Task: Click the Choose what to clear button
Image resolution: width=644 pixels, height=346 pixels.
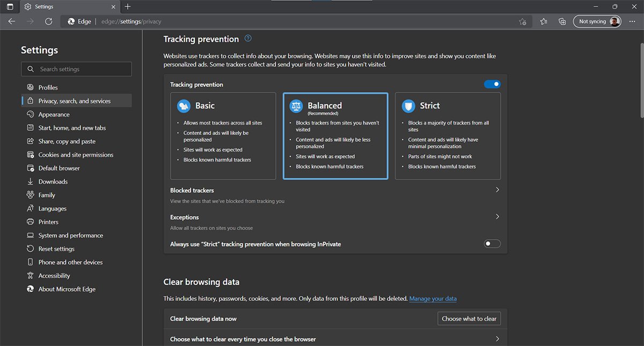Action: (x=469, y=318)
